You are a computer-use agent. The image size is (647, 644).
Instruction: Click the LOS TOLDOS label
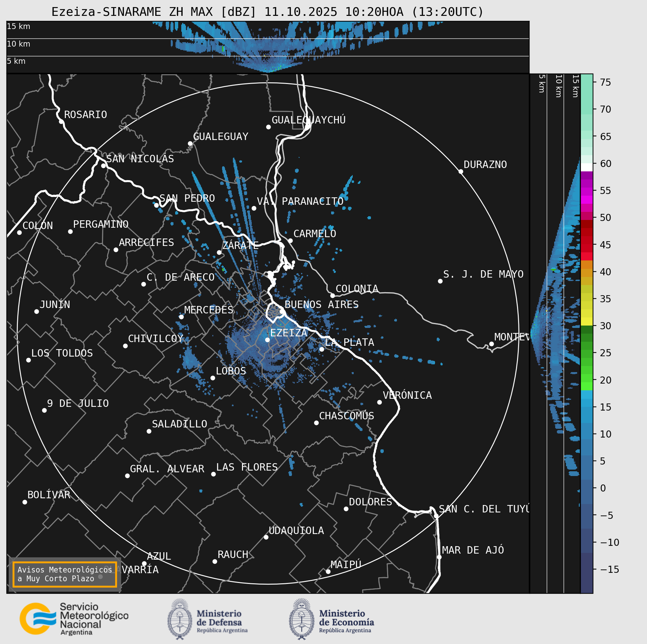[62, 353]
